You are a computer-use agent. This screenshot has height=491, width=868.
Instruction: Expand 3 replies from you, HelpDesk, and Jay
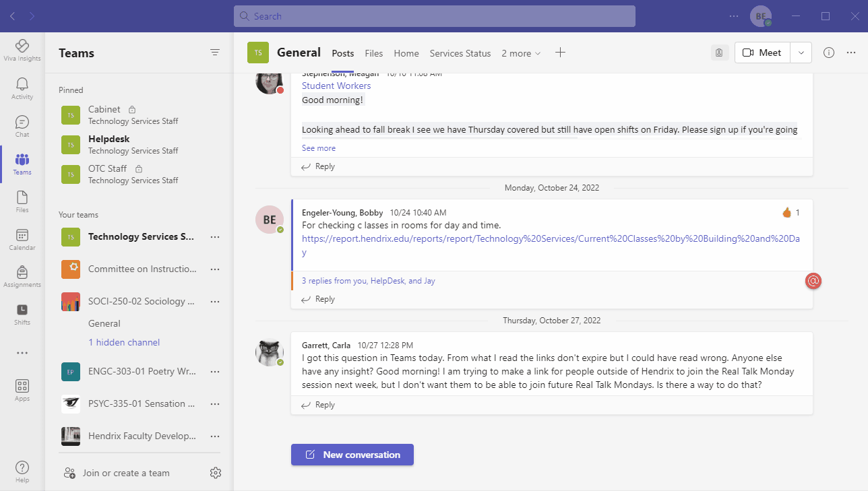pos(368,281)
